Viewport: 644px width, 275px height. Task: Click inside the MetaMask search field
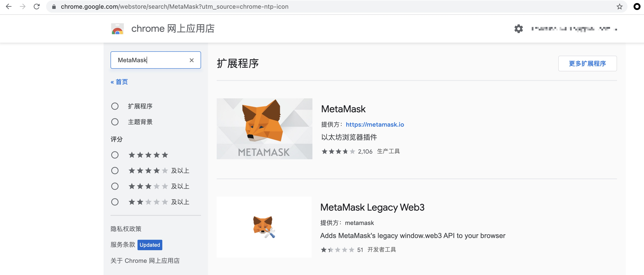coord(150,60)
